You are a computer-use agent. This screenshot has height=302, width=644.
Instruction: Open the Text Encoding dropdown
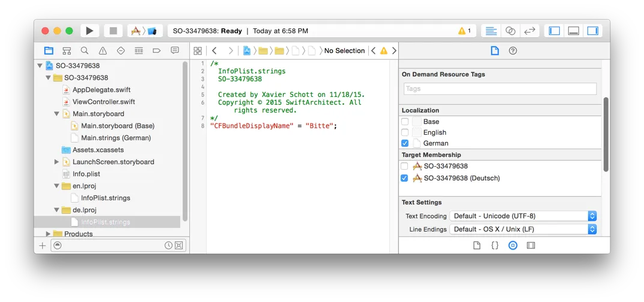(524, 216)
